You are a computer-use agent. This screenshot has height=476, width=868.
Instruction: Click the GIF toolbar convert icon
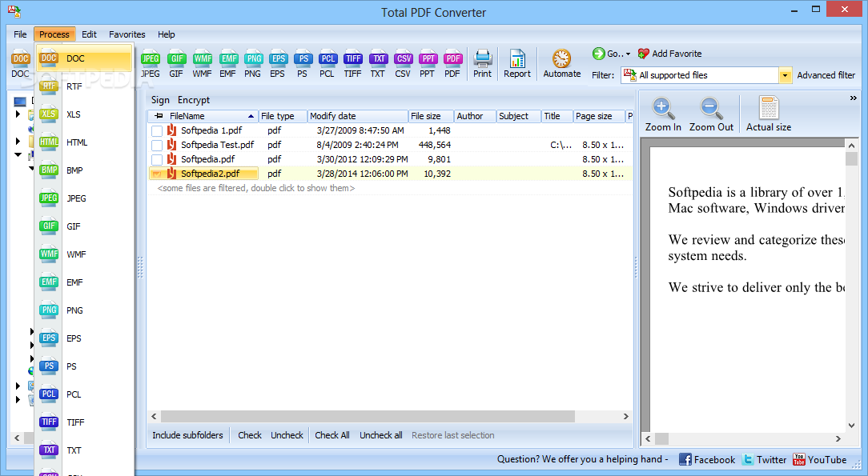pos(177,65)
